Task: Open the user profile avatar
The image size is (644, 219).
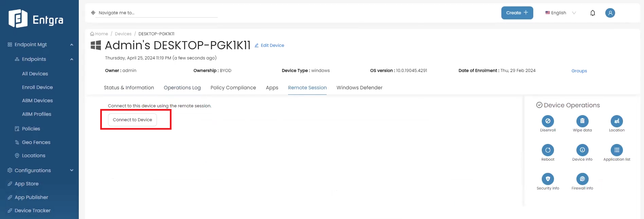Action: point(610,13)
